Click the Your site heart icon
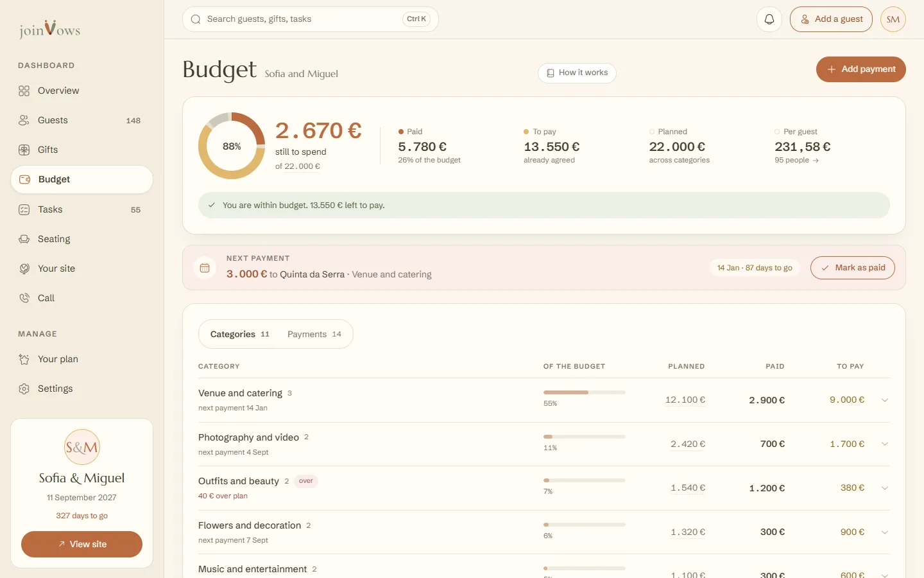 coord(24,268)
